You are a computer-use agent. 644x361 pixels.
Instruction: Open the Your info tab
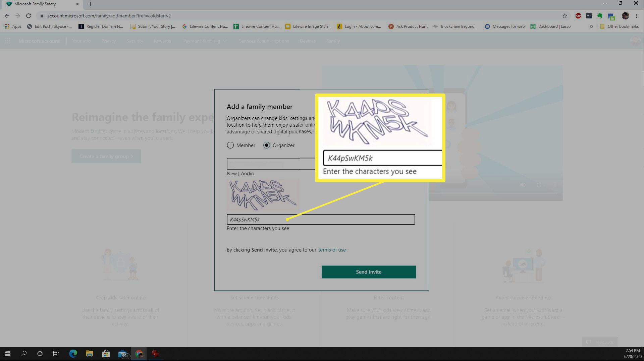point(82,41)
